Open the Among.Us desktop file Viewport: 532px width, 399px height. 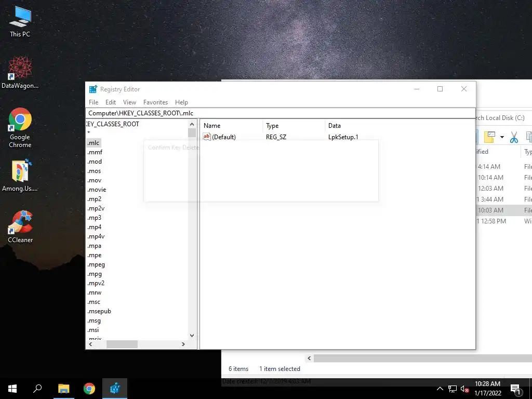[20, 175]
